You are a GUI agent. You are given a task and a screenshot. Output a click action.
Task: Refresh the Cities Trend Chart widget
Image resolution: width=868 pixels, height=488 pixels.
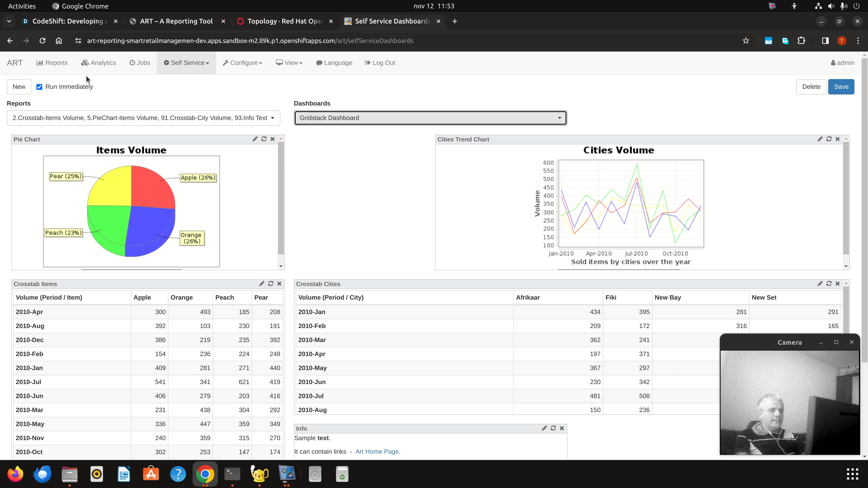click(829, 139)
